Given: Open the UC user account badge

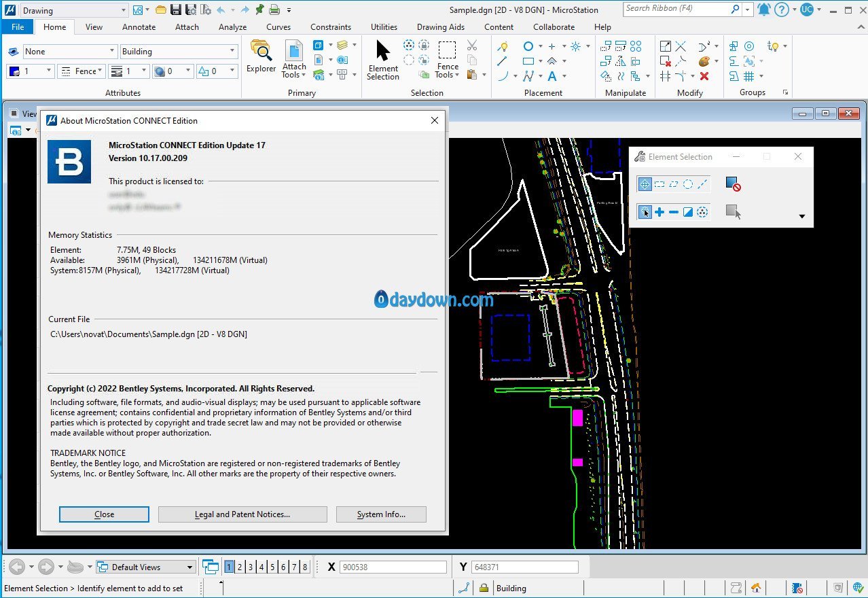Looking at the screenshot, I should click(x=807, y=10).
